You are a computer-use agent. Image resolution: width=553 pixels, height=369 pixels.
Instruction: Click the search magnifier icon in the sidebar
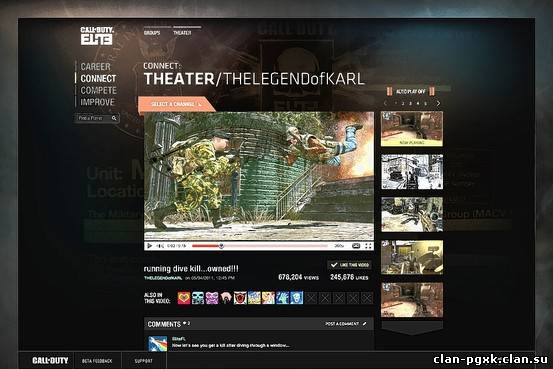coord(114,118)
